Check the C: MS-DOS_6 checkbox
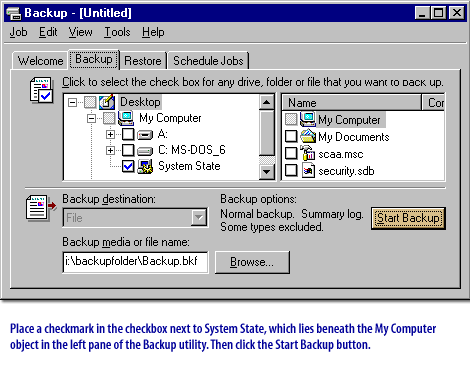Image resolution: width=470 pixels, height=385 pixels. [x=128, y=150]
